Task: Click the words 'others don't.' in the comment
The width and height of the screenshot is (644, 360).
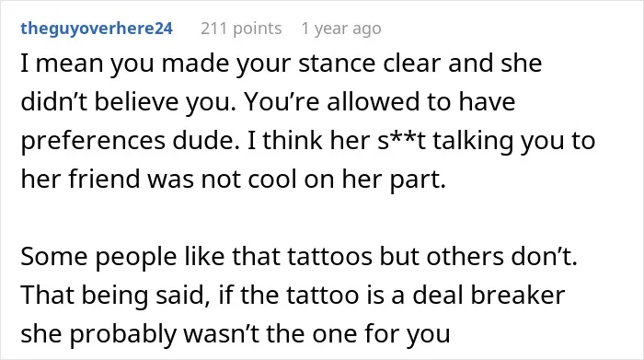Action: tap(502, 257)
